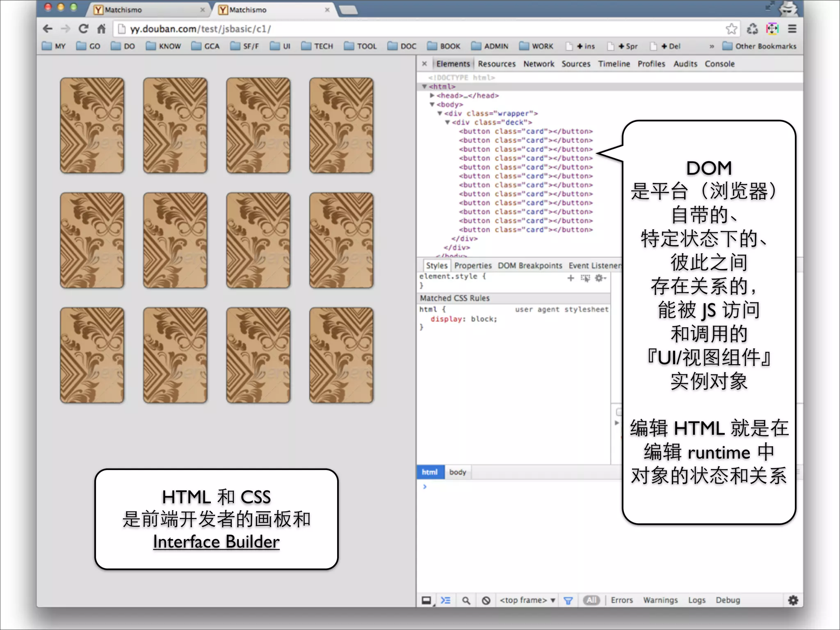Open the TOOL bookmarks folder

(x=360, y=46)
